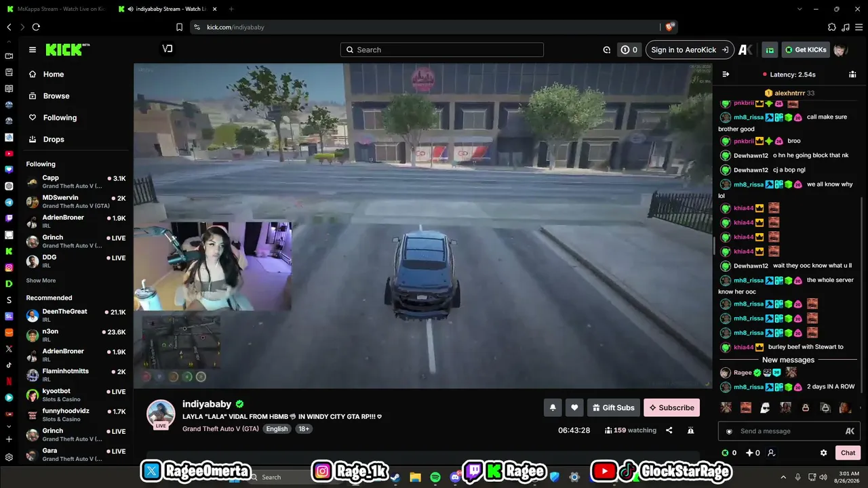The width and height of the screenshot is (868, 488).
Task: Open Flaminhotmitts recommended channel
Action: (76, 375)
